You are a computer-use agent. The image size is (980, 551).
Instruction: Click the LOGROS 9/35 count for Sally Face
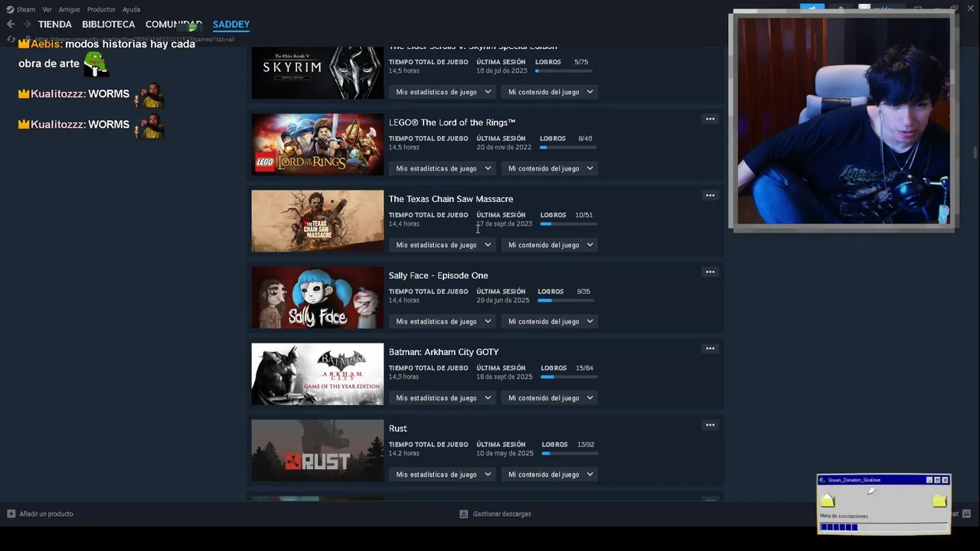tap(583, 292)
